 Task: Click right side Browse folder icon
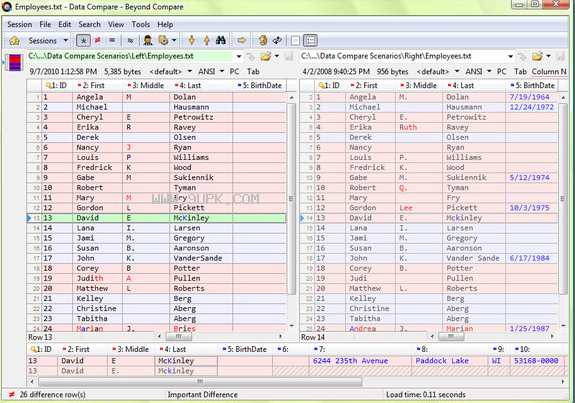point(537,56)
